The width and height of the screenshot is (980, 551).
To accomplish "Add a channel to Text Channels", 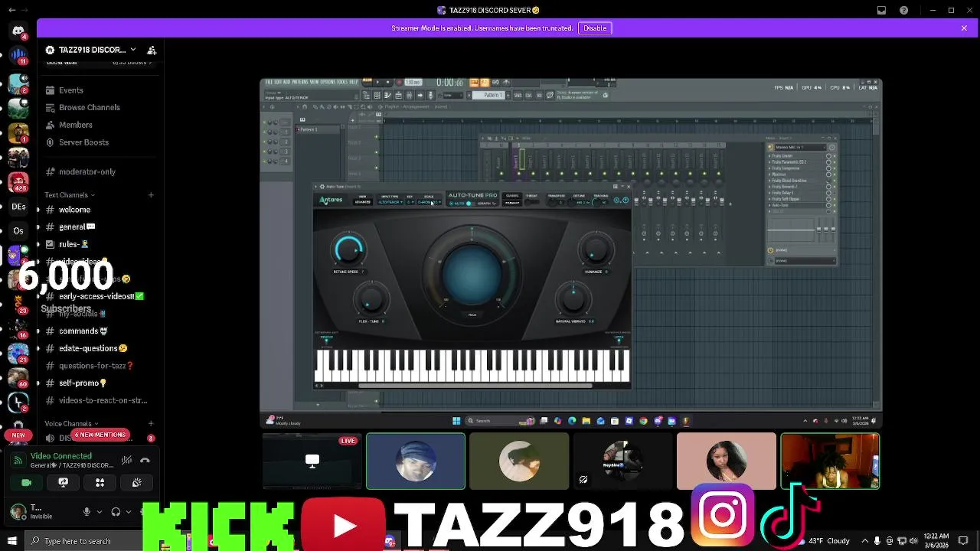I will pos(151,195).
